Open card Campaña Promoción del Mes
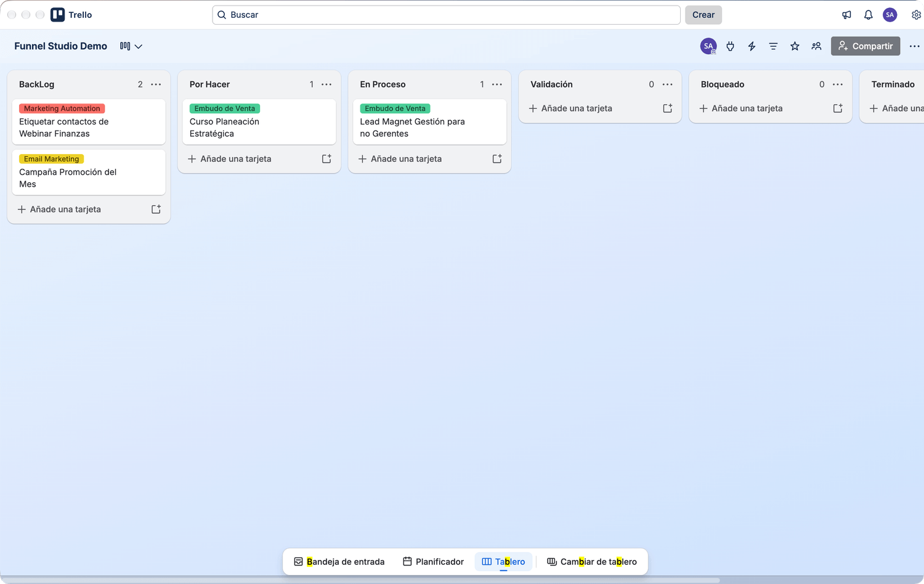This screenshot has width=924, height=584. [89, 172]
